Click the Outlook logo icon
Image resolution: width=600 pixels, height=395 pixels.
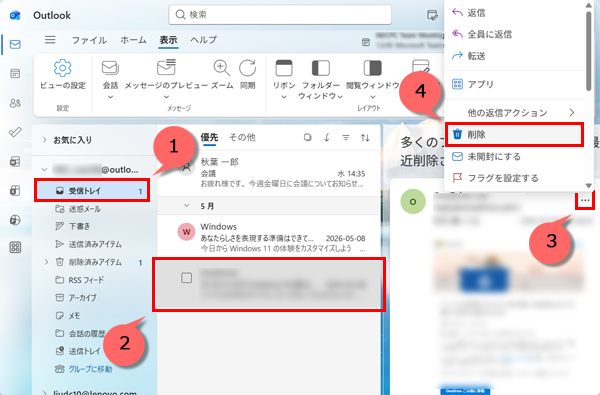(x=15, y=15)
